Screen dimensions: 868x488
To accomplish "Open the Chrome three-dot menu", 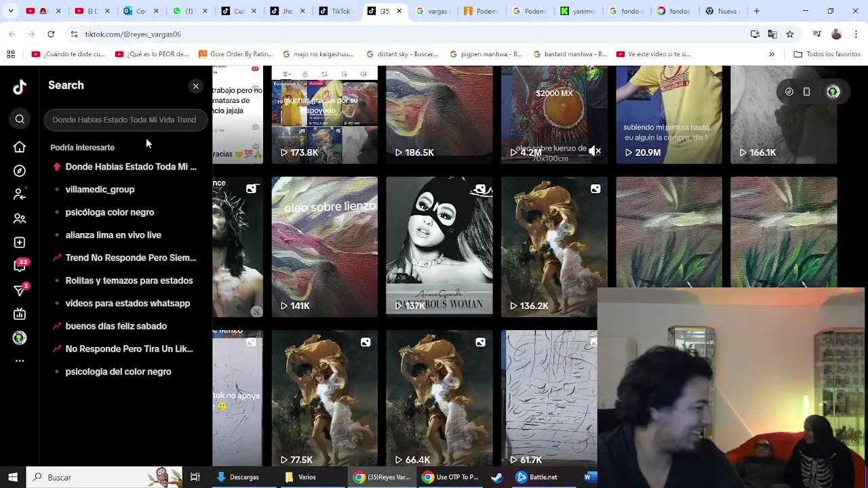I will click(856, 34).
